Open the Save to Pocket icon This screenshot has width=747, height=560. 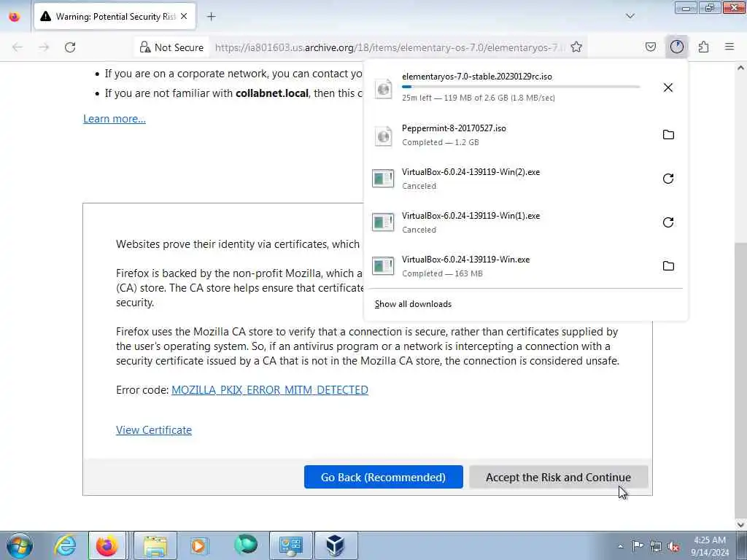(650, 47)
